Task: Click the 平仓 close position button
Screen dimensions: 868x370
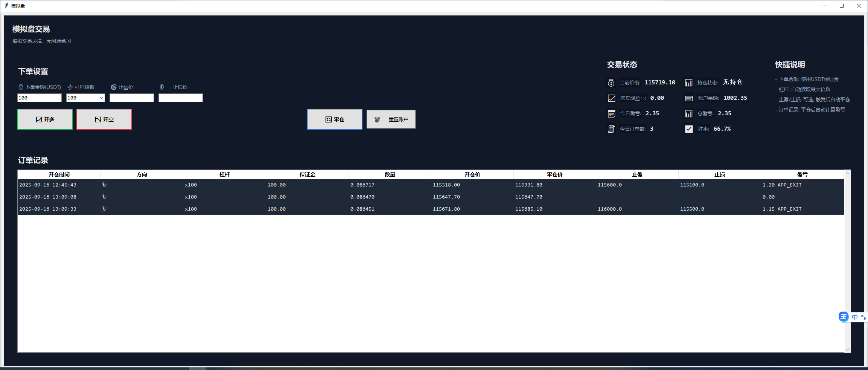Action: (x=335, y=119)
